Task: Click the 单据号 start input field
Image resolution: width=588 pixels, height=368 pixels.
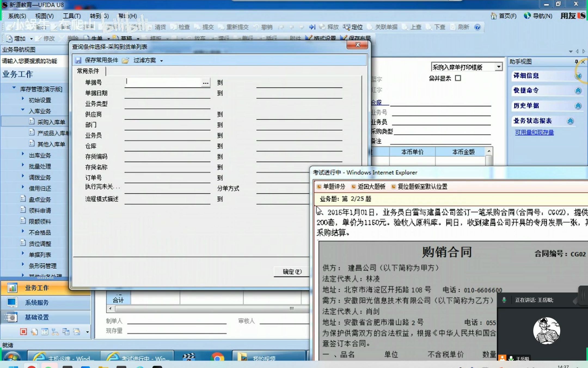Action: tap(163, 82)
